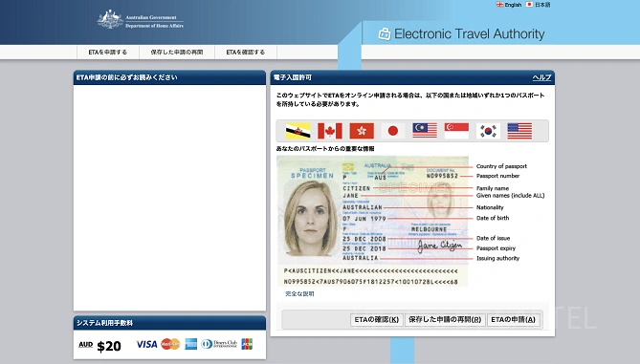The height and width of the screenshot is (364, 640).
Task: Open the 保存した申請の再開 menu tab
Action: pos(177,53)
